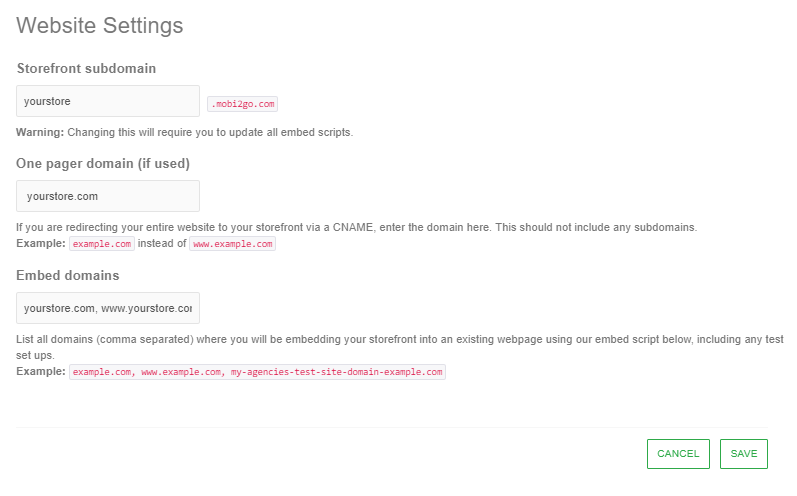Click the word 'instead of' between the code examples
Screen dimensions: 797x496
[x=162, y=243]
